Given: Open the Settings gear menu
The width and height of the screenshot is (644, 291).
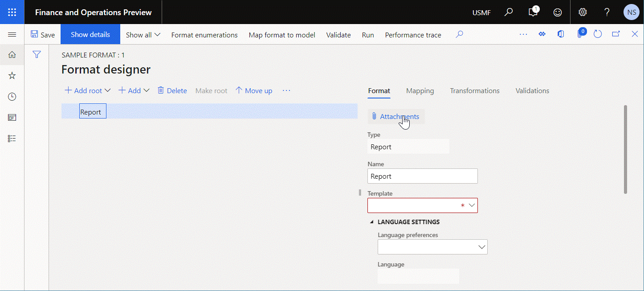Looking at the screenshot, I should coord(583,12).
